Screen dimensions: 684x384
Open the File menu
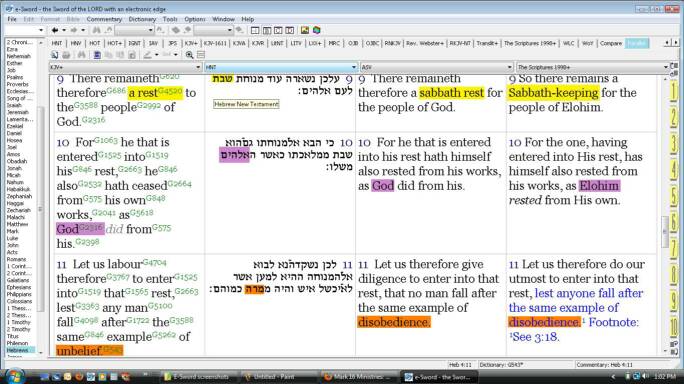[12, 19]
